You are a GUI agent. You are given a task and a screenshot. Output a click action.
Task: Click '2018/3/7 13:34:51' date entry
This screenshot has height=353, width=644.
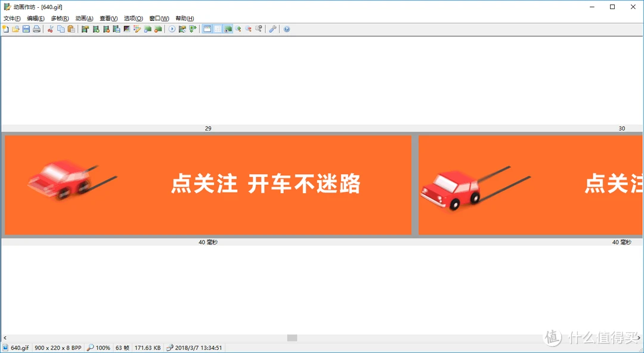point(199,348)
